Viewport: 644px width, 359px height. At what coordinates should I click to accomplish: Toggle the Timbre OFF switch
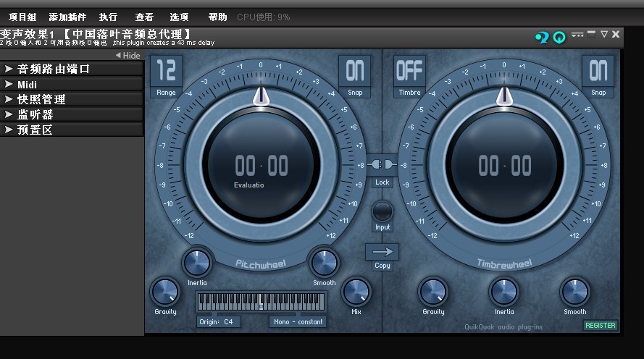(x=409, y=71)
